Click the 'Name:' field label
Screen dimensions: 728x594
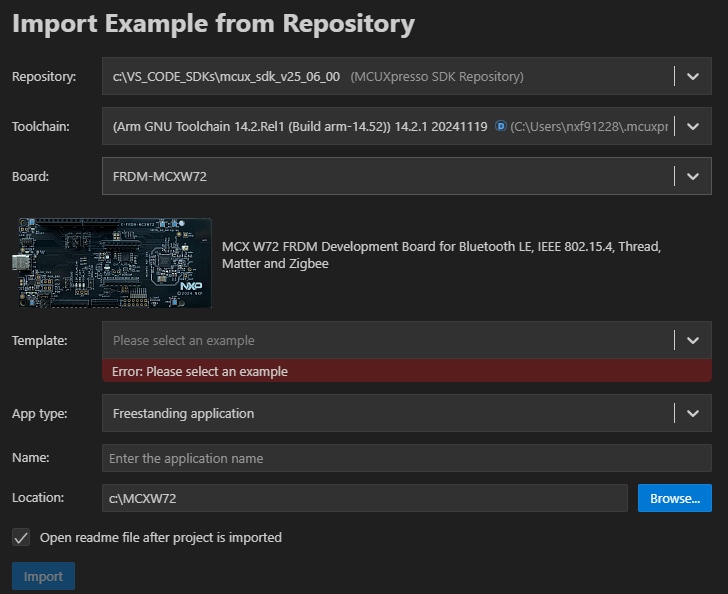(x=31, y=458)
